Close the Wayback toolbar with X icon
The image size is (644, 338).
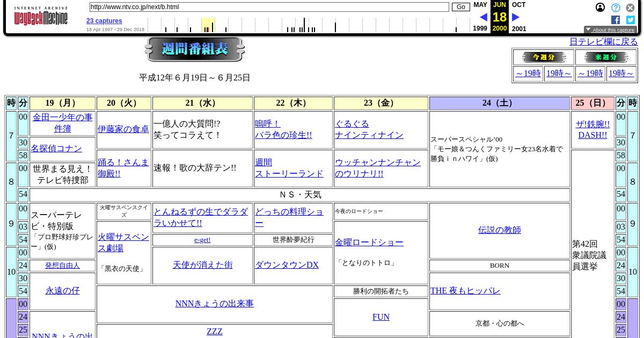[631, 8]
